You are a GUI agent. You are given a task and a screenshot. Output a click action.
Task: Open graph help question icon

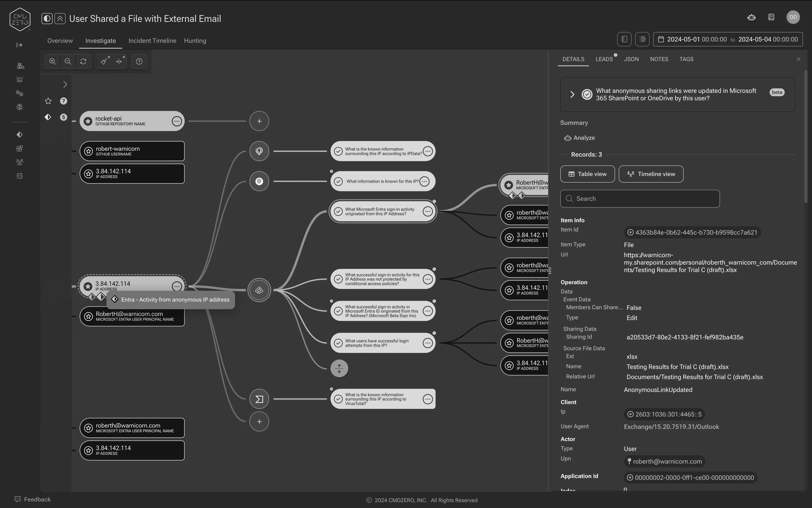pos(139,62)
